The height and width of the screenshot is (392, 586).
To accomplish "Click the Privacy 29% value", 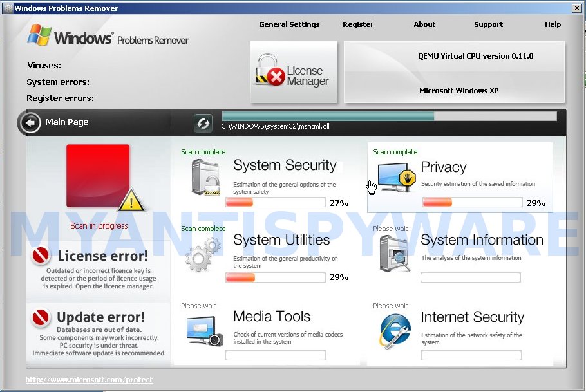I will 536,203.
